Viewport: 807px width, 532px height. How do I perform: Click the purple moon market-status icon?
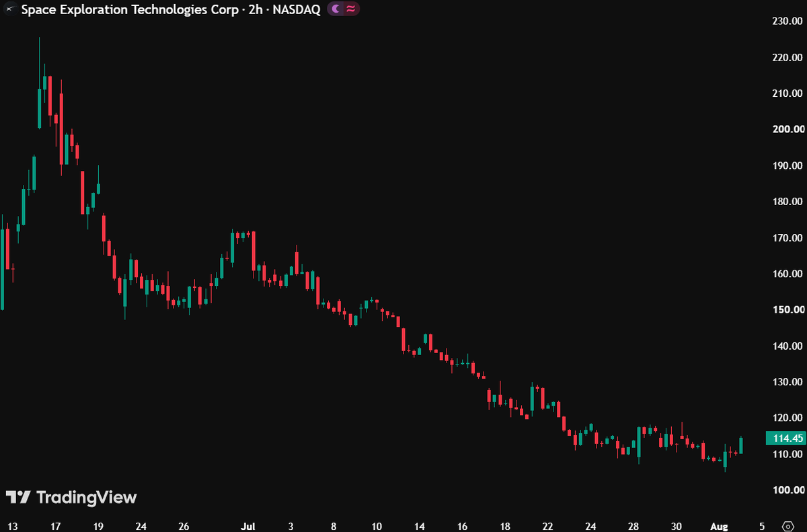(x=336, y=9)
